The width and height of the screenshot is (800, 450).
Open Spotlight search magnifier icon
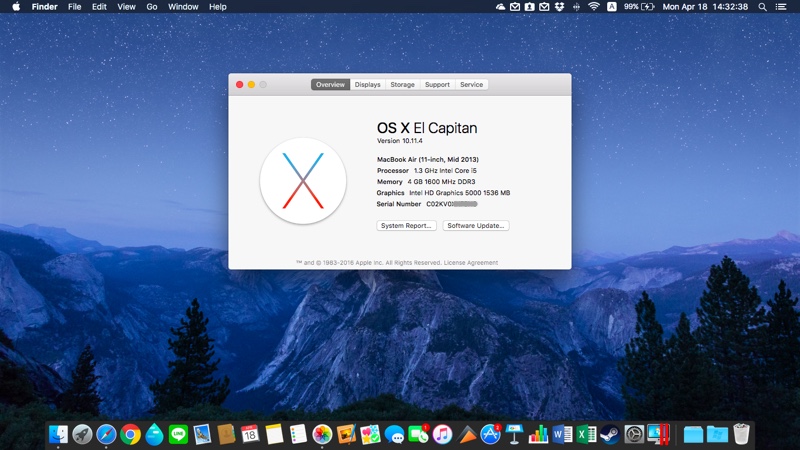pyautogui.click(x=762, y=7)
